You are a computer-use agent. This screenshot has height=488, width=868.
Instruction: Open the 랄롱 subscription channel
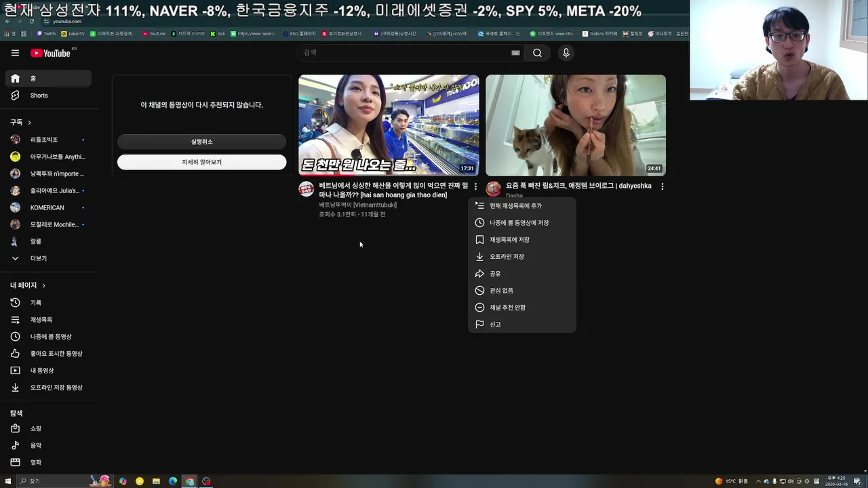click(47, 241)
